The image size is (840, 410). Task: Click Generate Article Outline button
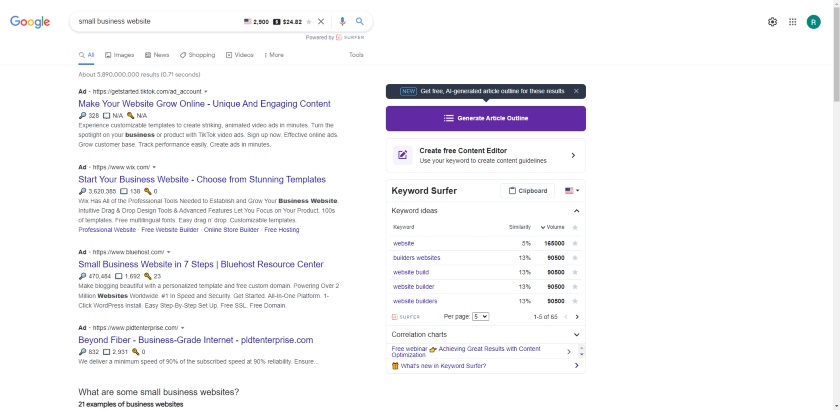coord(486,118)
